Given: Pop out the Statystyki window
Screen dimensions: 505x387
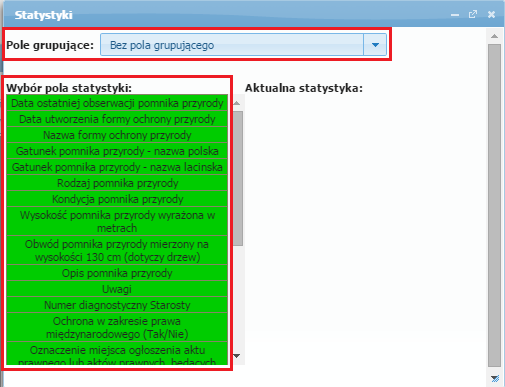Looking at the screenshot, I should coord(473,14).
